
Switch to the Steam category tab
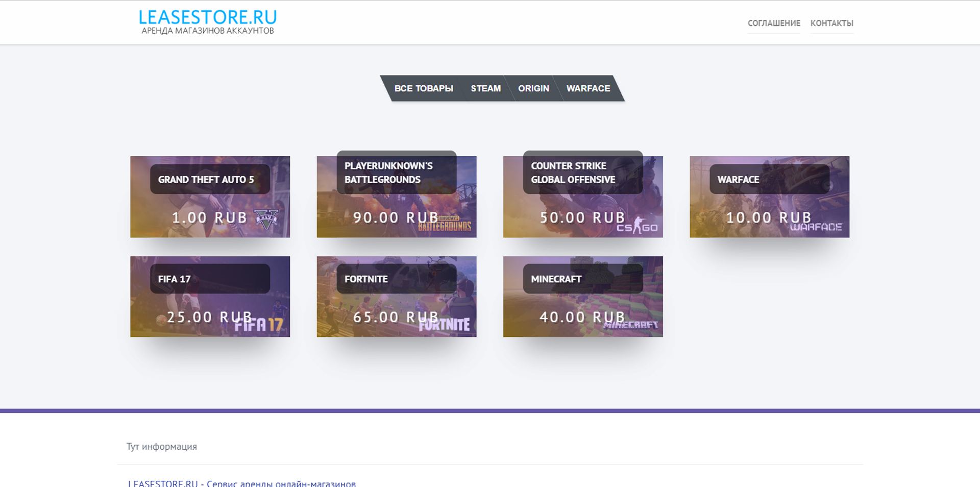pyautogui.click(x=485, y=88)
